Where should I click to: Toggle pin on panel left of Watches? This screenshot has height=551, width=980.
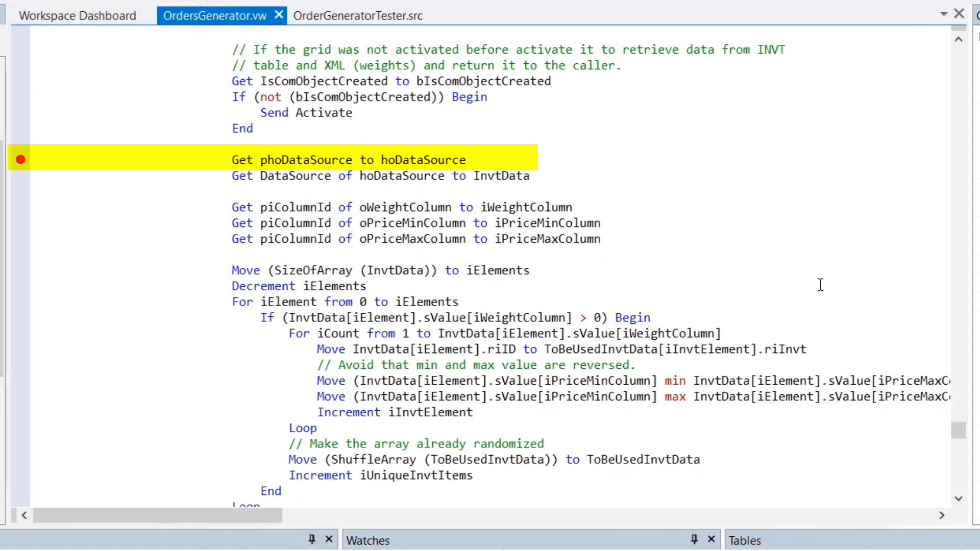pyautogui.click(x=312, y=539)
